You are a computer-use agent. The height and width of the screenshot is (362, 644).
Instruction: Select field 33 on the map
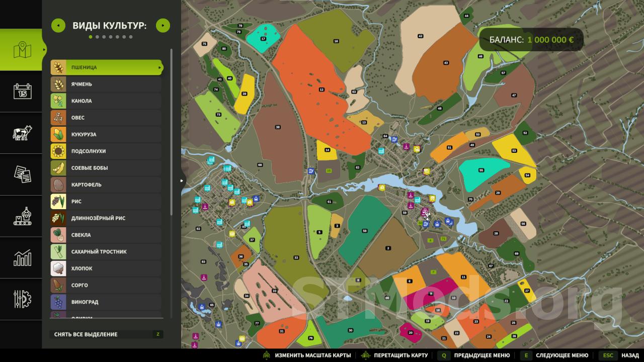pyautogui.click(x=274, y=291)
